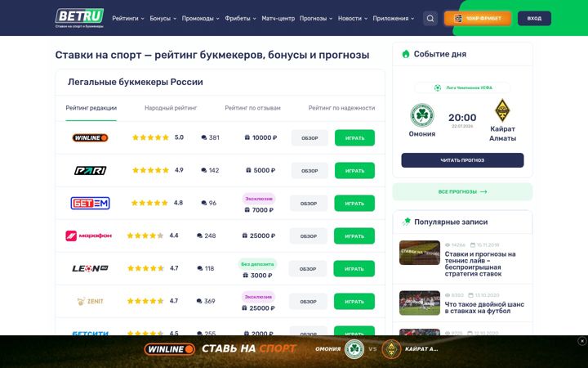Viewport: 588px width, 368px height.
Task: Open the Марафон bookmaker logo
Action: 89,236
